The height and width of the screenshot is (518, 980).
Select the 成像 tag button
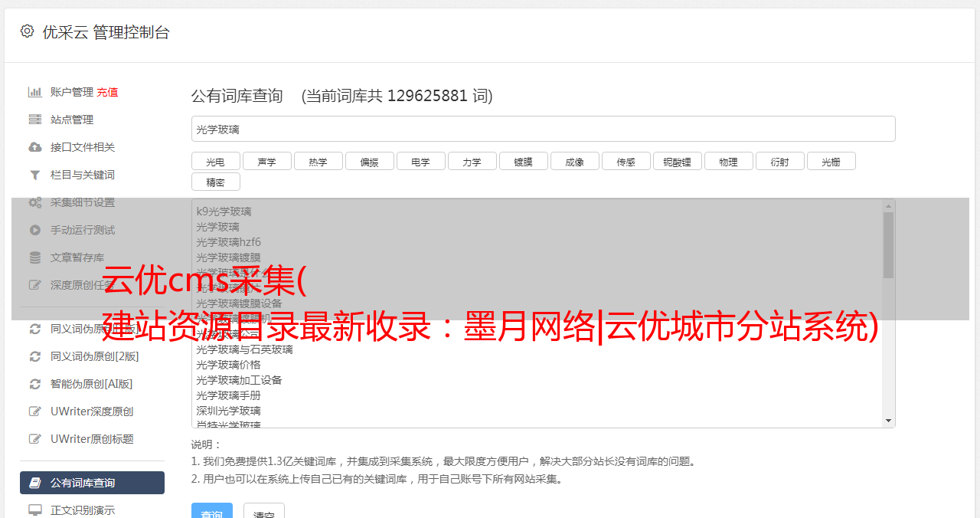(x=574, y=161)
